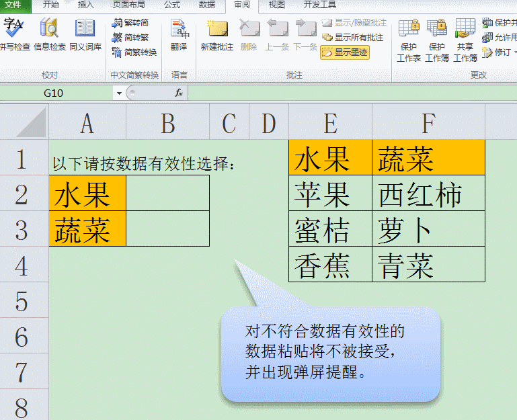Viewport: 517px width, 420px height.
Task: Click into the formula bar
Action: point(352,93)
